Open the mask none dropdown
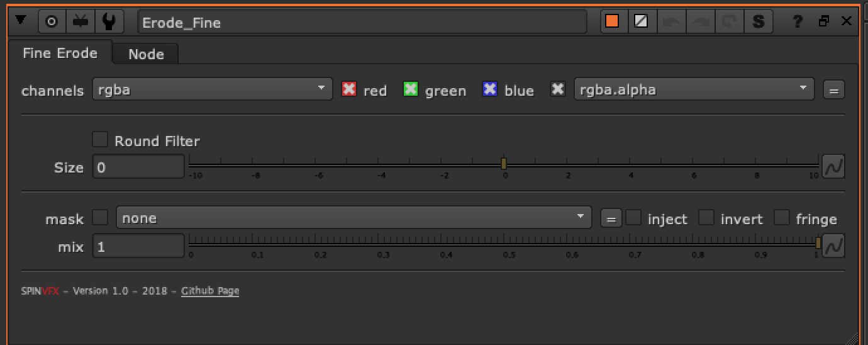 coord(353,218)
